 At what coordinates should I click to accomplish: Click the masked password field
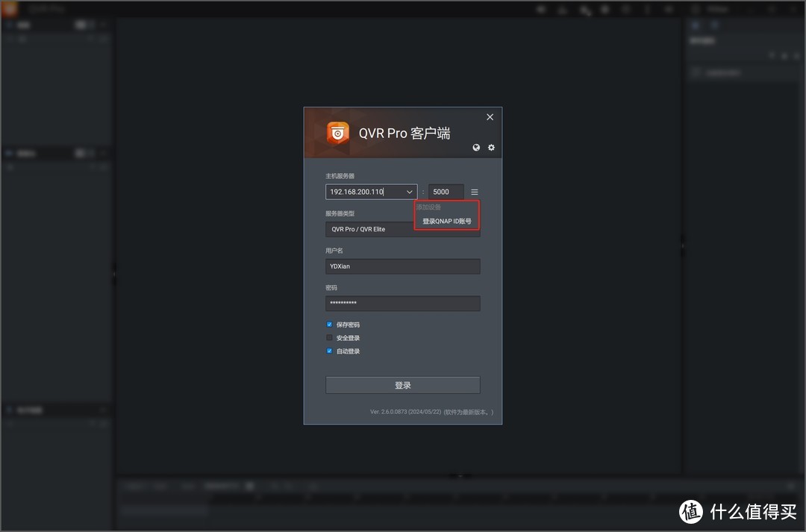(x=402, y=303)
